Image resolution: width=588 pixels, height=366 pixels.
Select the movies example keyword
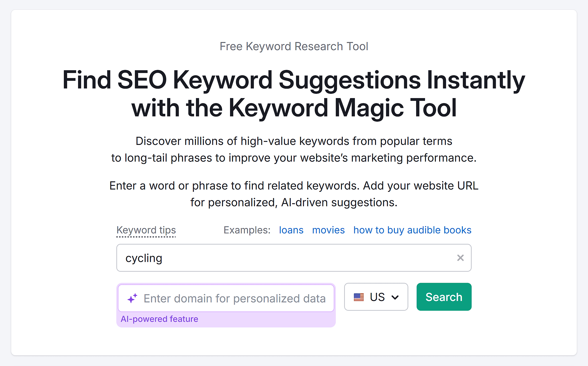tap(328, 230)
